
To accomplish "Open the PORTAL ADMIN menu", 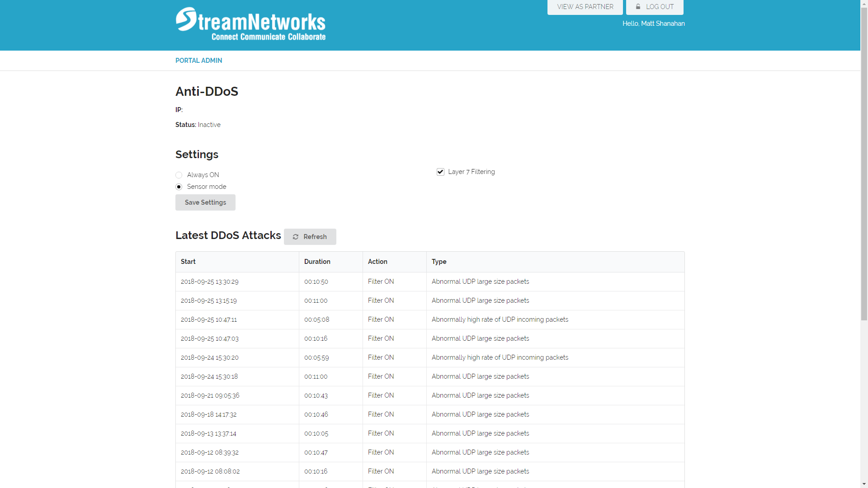I will click(198, 61).
